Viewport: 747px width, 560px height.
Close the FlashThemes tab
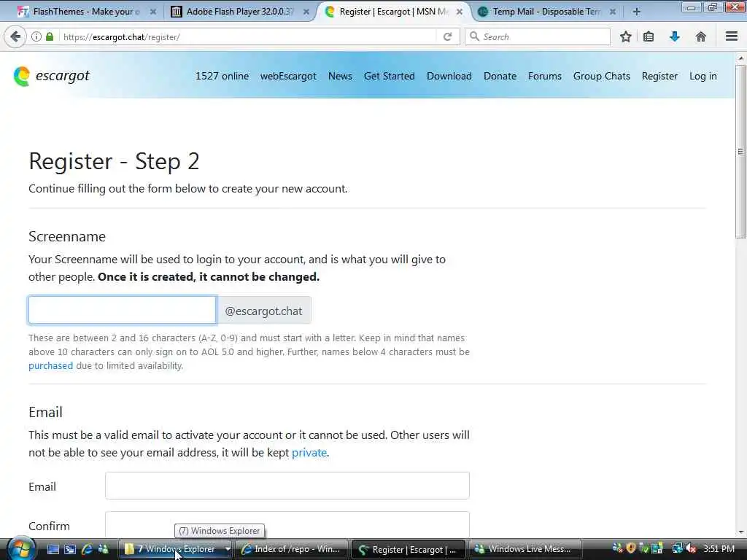[x=153, y=12]
